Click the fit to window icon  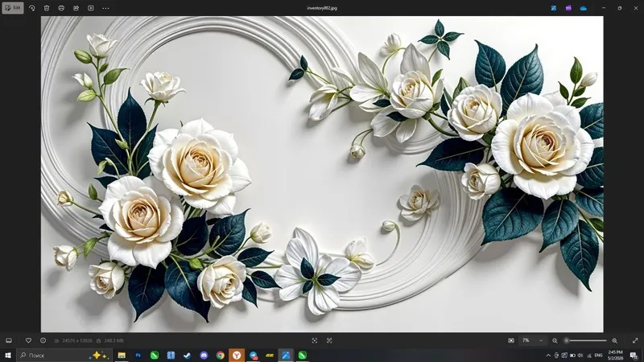tap(511, 340)
